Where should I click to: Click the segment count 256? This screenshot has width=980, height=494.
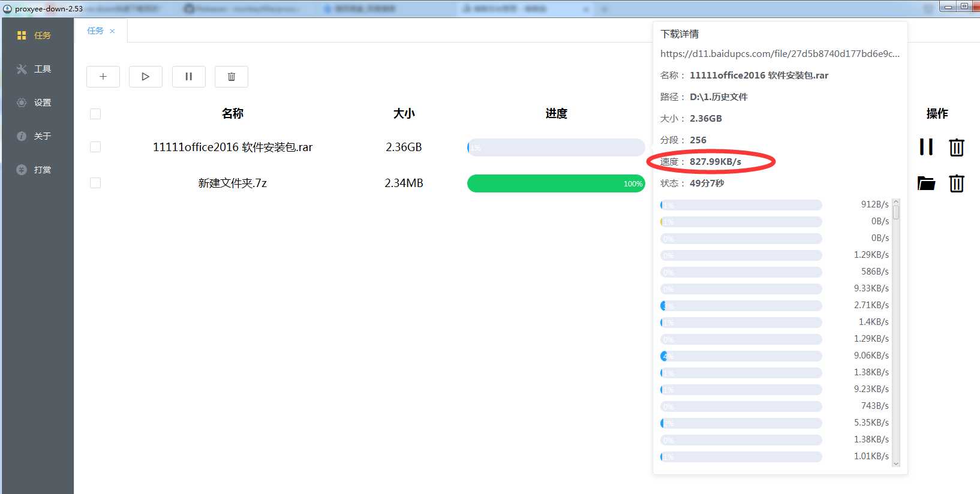(x=698, y=140)
